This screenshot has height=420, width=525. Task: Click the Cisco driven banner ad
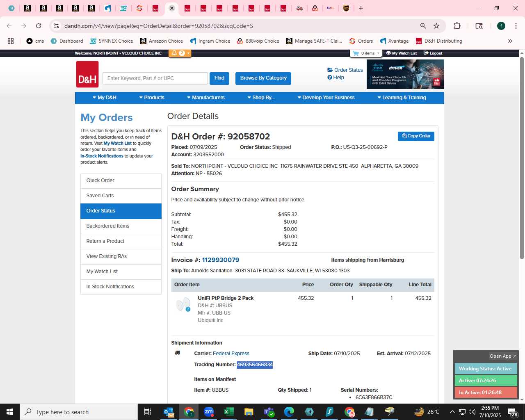(x=405, y=74)
